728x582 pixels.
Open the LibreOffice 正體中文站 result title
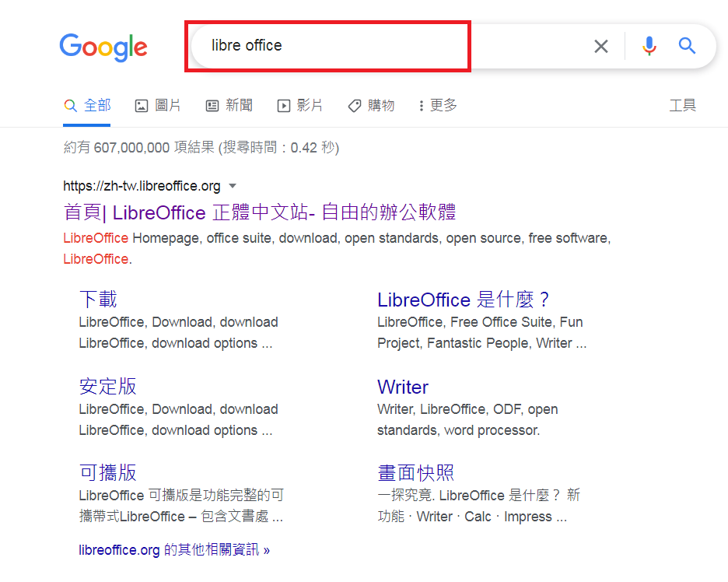tap(260, 212)
